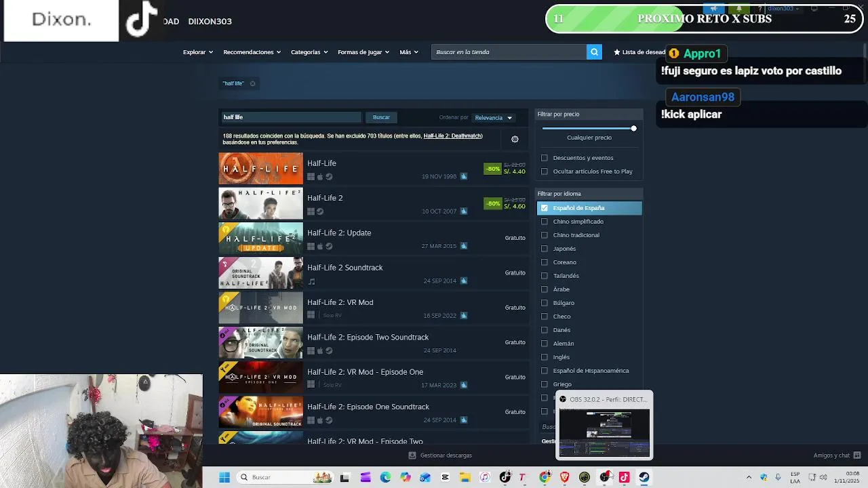Open DIIXON303 profile tab
The height and width of the screenshot is (488, 868).
pos(210,22)
